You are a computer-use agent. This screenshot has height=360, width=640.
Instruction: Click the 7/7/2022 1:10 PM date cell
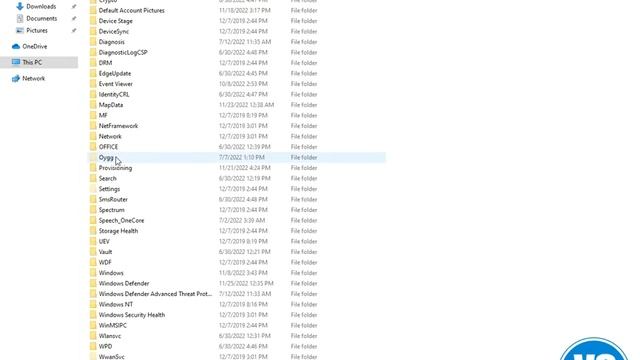click(x=242, y=158)
